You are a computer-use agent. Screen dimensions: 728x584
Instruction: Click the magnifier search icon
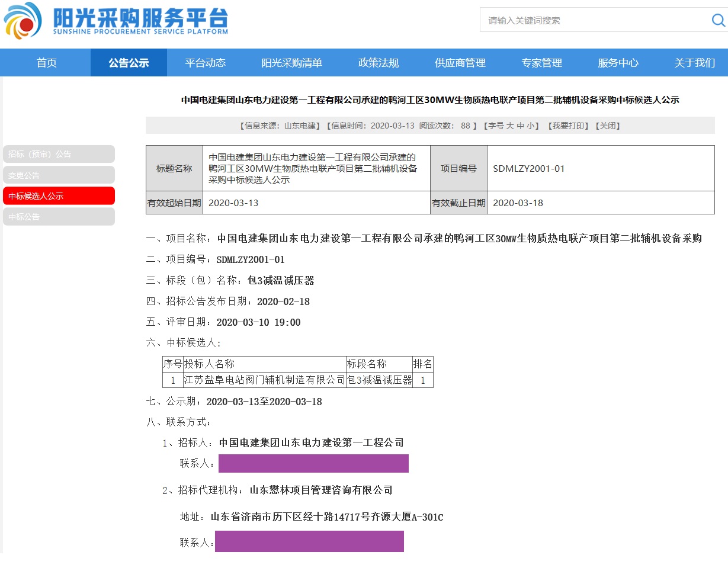tap(718, 20)
